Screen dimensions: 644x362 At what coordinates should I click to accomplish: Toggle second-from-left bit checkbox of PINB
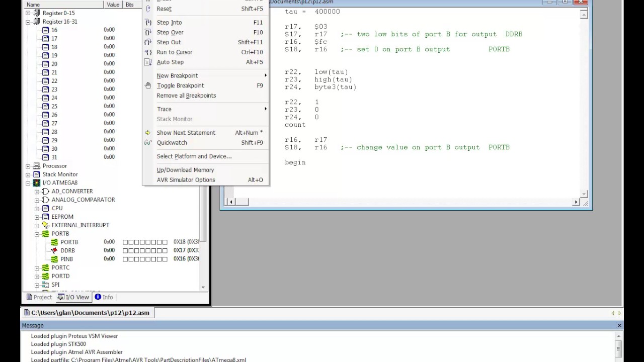click(131, 259)
